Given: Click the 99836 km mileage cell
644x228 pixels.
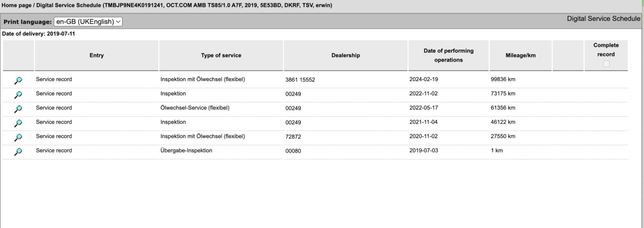Looking at the screenshot, I should pos(503,79).
